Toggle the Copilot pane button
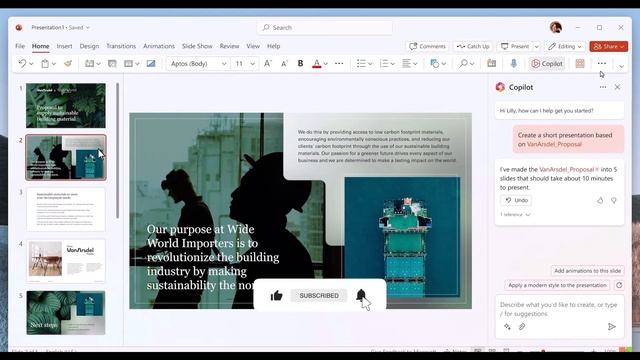The width and height of the screenshot is (640, 360). (547, 64)
